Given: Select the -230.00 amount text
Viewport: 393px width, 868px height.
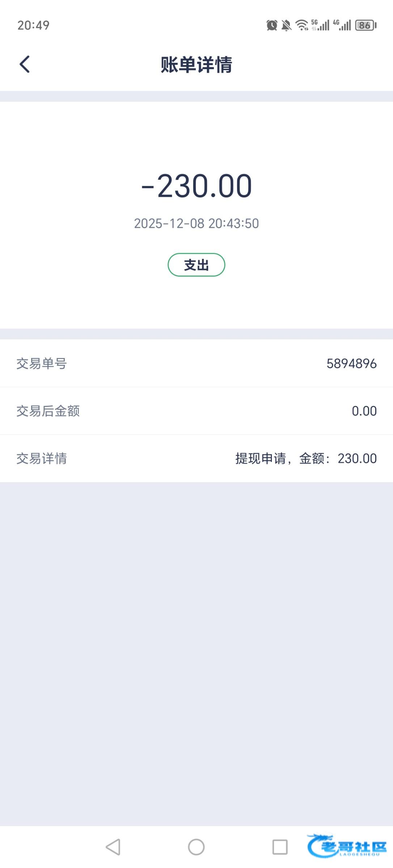Looking at the screenshot, I should pos(196,186).
